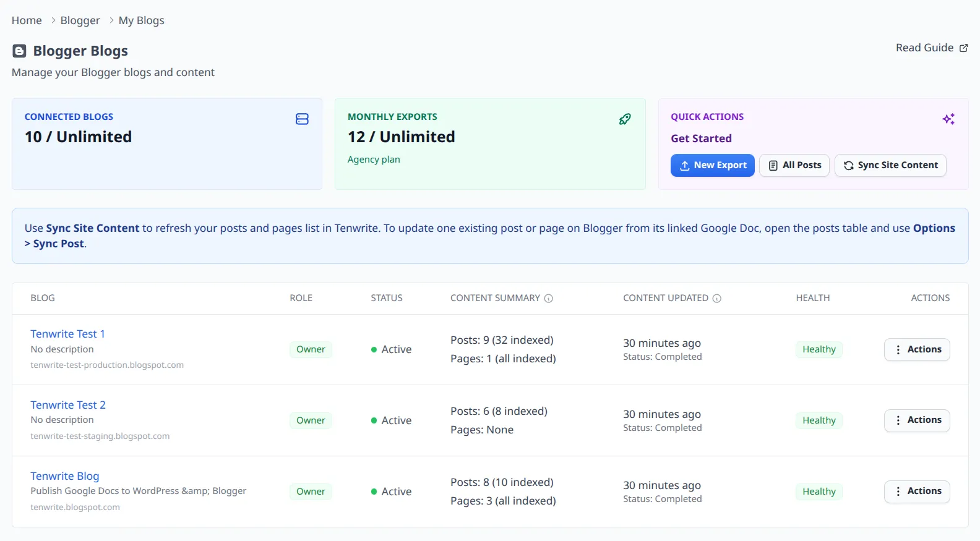
Task: Select the My Blogs breadcrumb
Action: click(142, 20)
